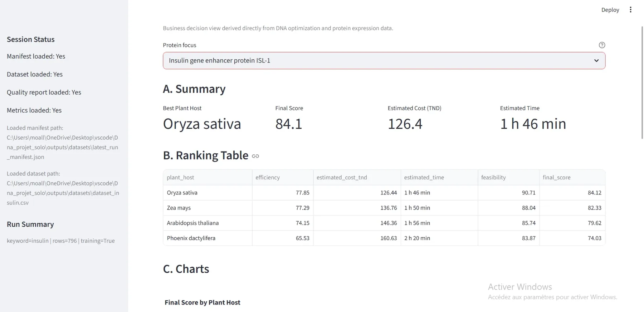Click feasibility value 85.74
Screen dimensions: 644x312
pyautogui.click(x=509, y=223)
